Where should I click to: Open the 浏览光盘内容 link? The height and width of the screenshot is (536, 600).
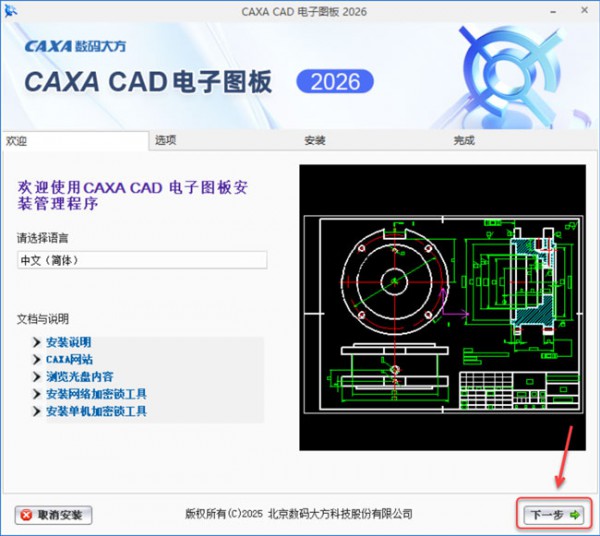(x=80, y=376)
